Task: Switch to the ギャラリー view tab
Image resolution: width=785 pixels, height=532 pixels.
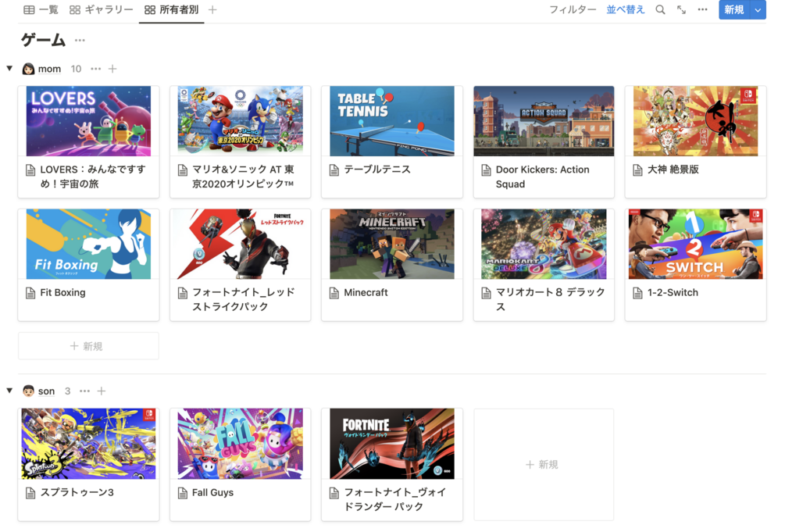Action: click(101, 9)
